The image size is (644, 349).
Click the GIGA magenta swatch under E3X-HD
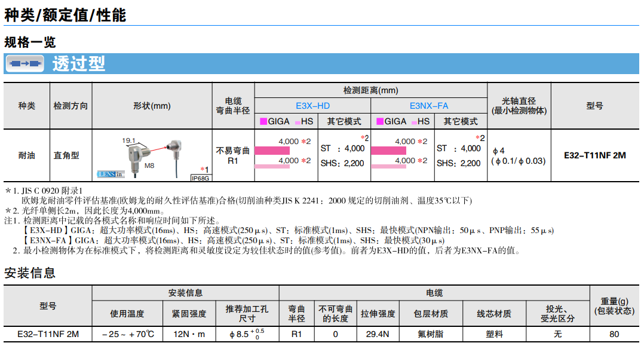(x=263, y=121)
